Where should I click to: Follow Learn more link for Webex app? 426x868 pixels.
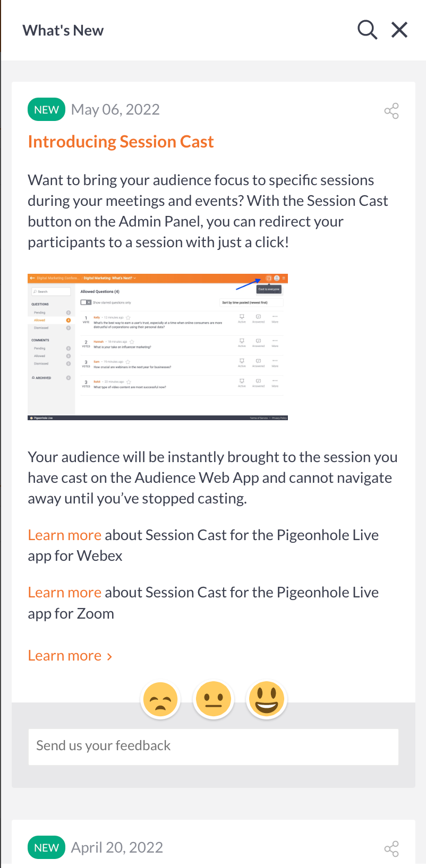pyautogui.click(x=64, y=535)
